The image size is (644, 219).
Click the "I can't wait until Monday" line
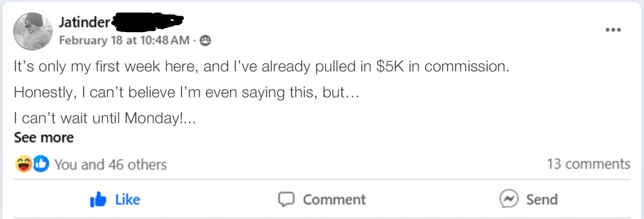pyautogui.click(x=104, y=117)
